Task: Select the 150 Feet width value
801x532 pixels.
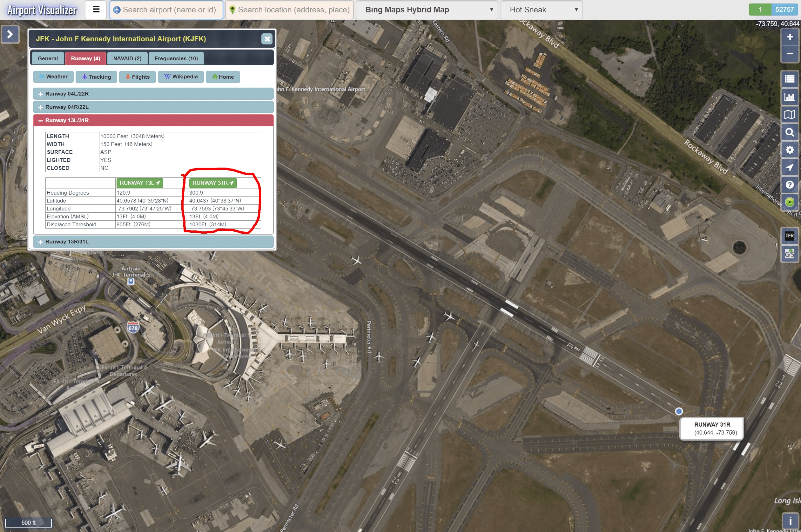Action: click(126, 144)
